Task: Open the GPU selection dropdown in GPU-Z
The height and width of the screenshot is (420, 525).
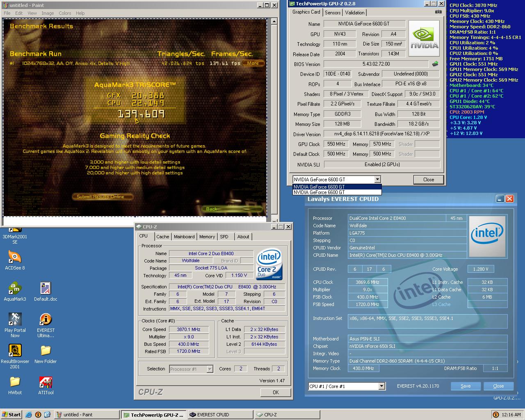Action: (377, 179)
